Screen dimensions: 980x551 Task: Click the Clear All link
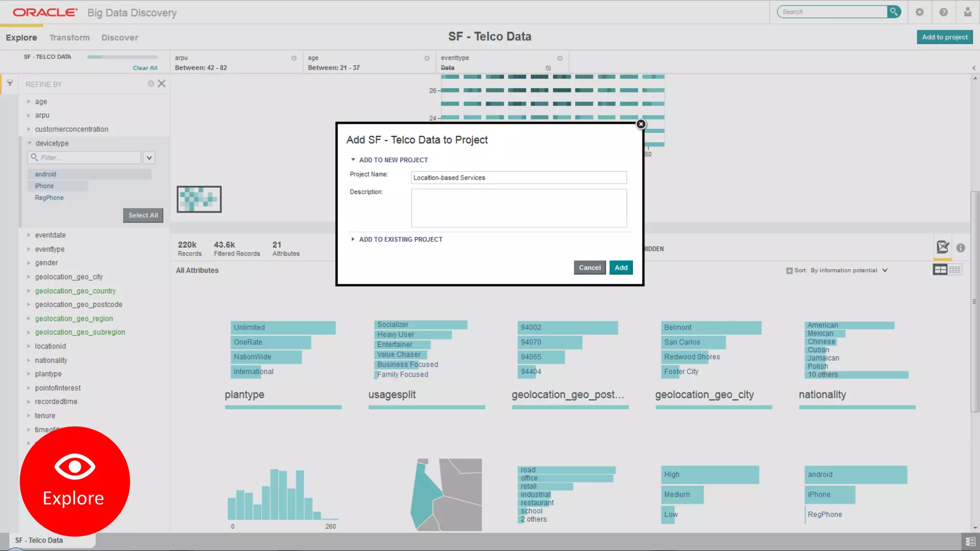145,68
